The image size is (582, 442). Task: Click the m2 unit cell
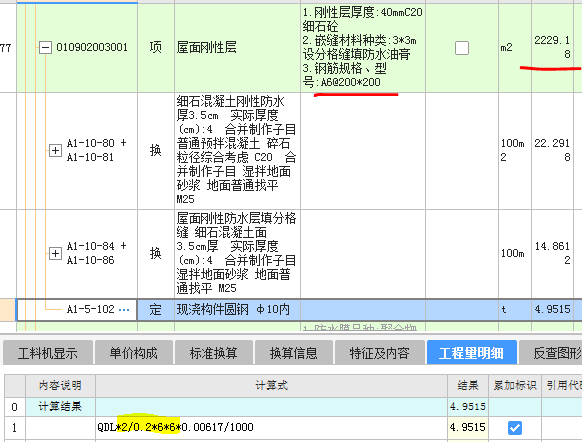pyautogui.click(x=514, y=48)
